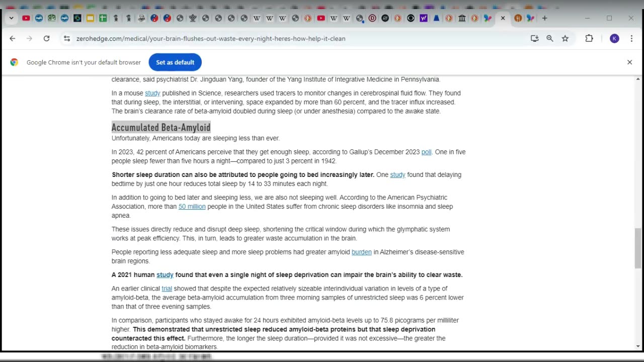Open the Extensions puzzle icon

[589, 38]
